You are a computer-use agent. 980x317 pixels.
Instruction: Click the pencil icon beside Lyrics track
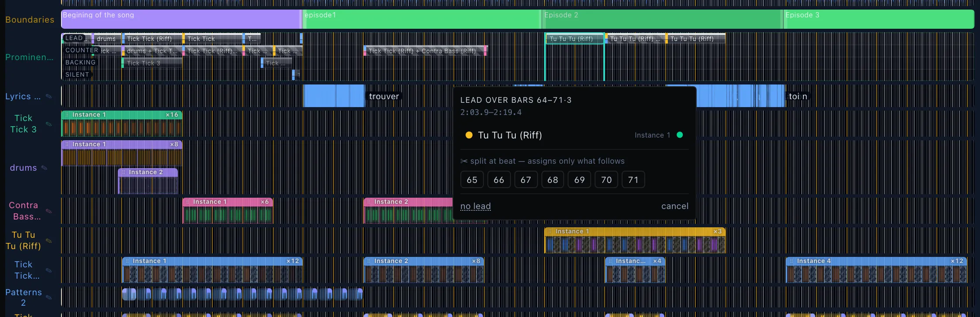49,96
